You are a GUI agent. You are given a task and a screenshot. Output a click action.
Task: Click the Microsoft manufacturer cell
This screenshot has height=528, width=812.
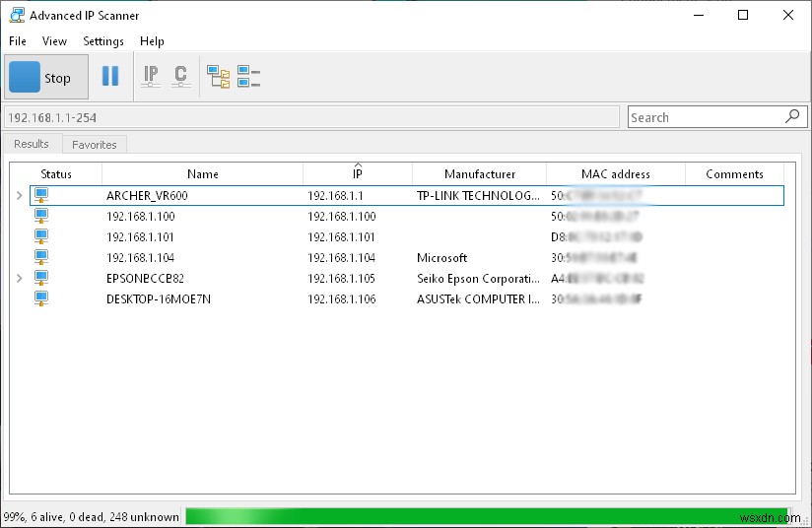pyautogui.click(x=441, y=258)
